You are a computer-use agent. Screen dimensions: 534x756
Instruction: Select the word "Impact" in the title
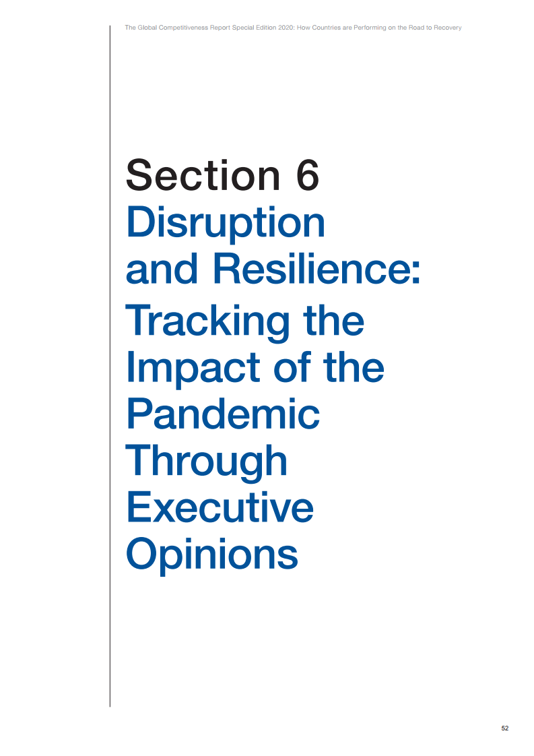point(193,369)
